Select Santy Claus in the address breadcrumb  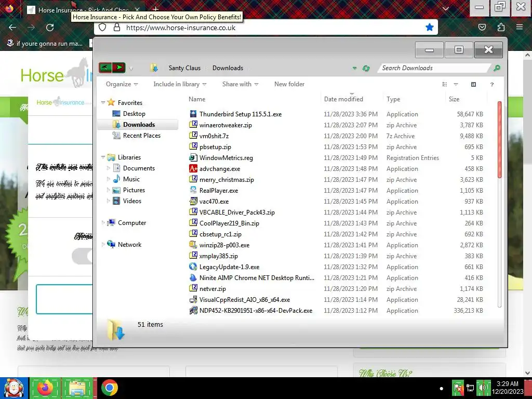coord(184,68)
